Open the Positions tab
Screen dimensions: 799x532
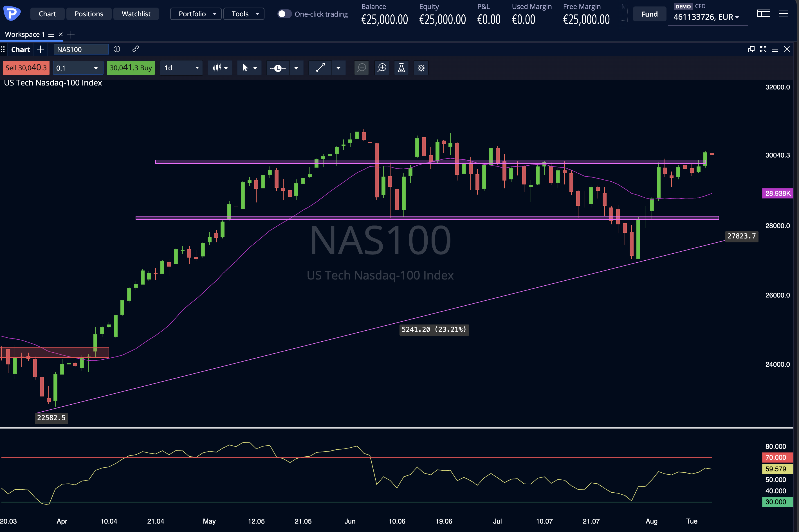(x=89, y=14)
